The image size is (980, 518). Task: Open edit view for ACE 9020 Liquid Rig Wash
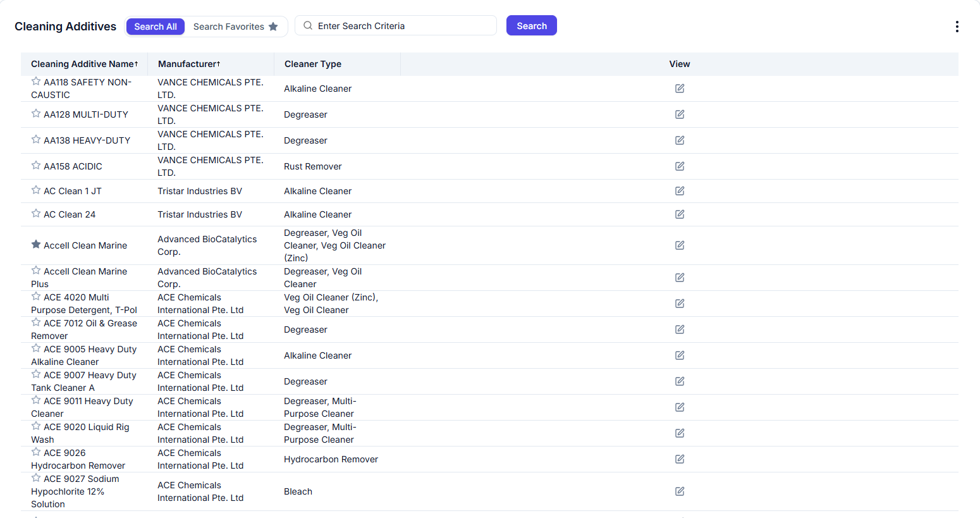click(x=680, y=433)
